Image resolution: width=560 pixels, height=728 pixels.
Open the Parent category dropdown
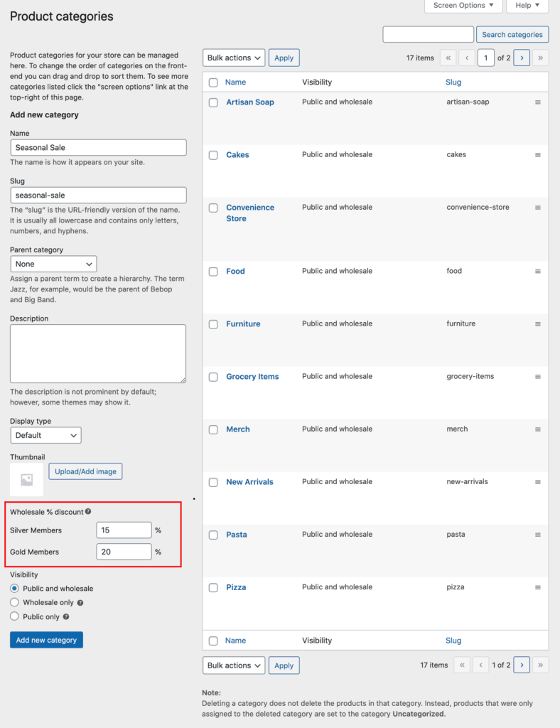[53, 264]
